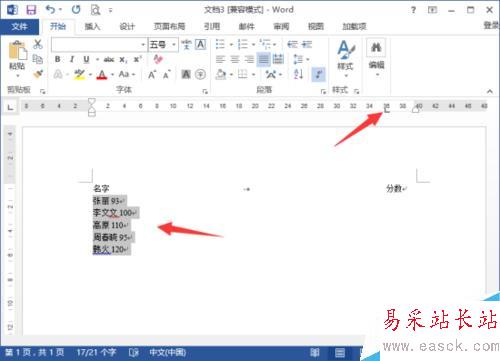Click the Numbering list icon
This screenshot has width=500, height=361.
click(243, 44)
